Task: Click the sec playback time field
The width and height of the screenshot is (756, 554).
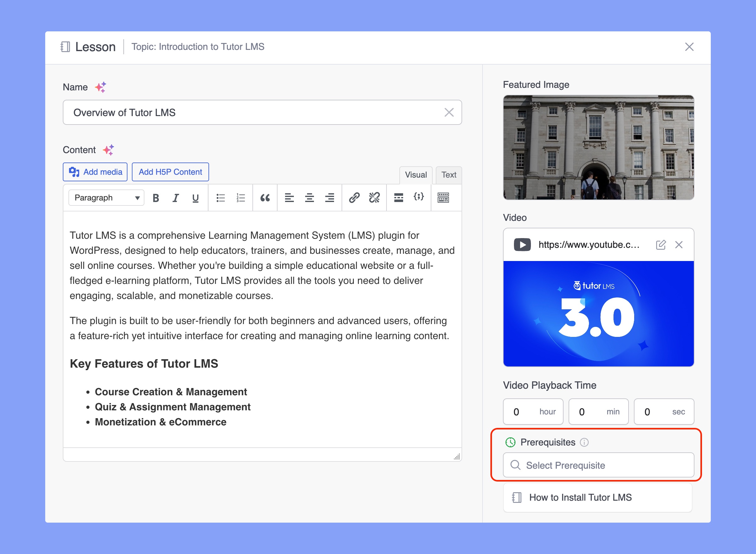Action: pos(664,412)
